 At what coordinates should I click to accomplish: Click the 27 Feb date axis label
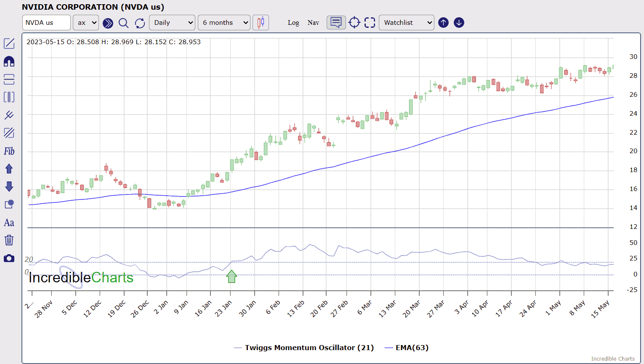339,309
